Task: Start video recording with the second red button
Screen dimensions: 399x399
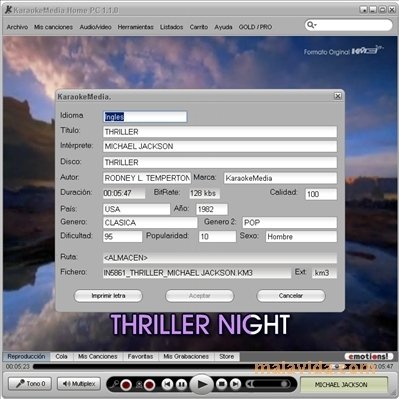Action: pyautogui.click(x=149, y=385)
